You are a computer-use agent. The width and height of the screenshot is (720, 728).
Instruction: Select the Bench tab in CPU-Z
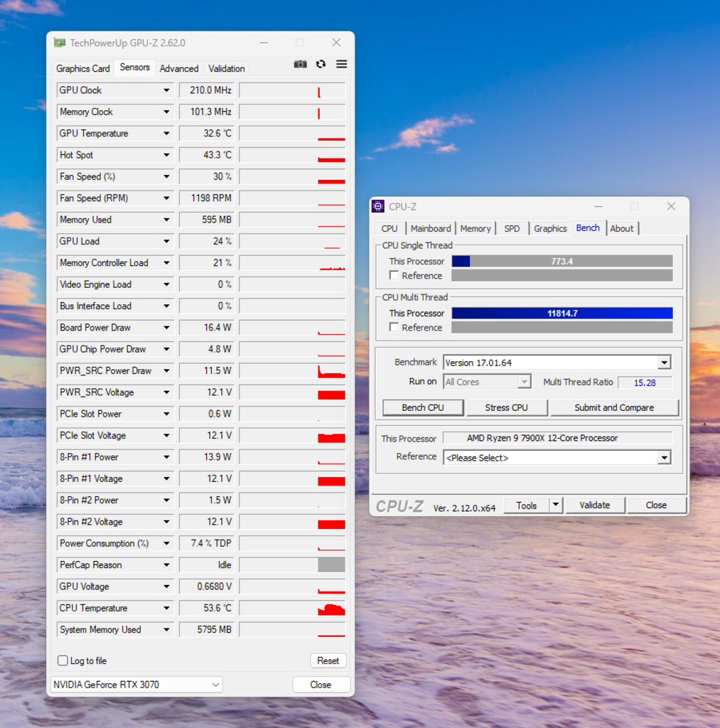pos(589,227)
